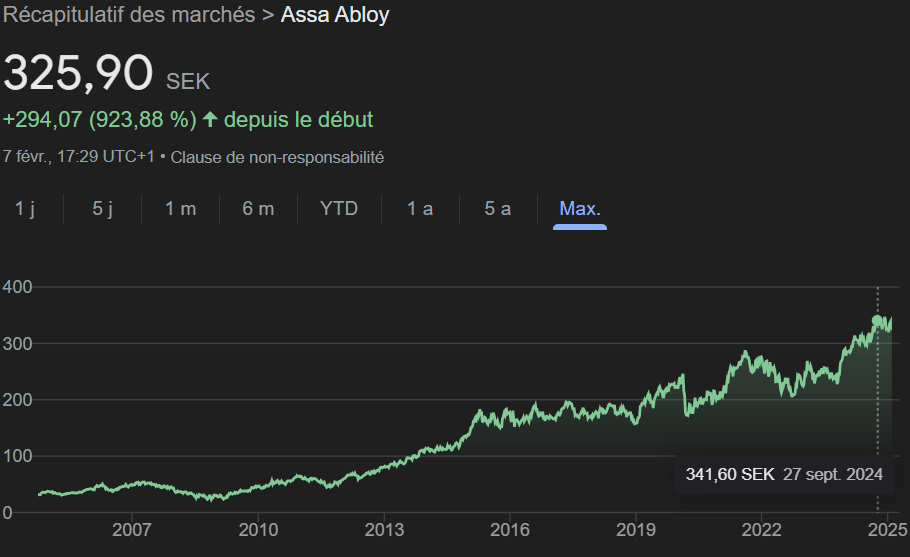This screenshot has height=557, width=910.
Task: Click the SEK currency label beside the price
Action: point(188,81)
